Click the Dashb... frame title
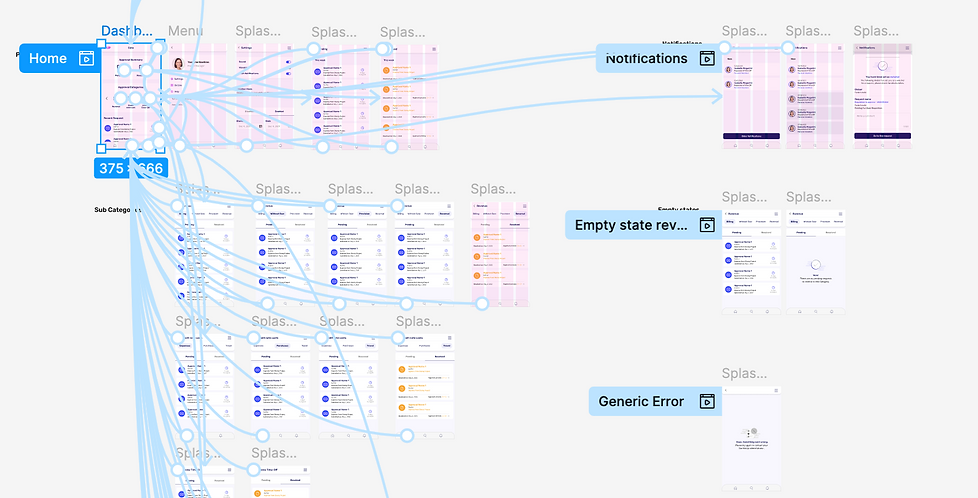The height and width of the screenshot is (498, 978). [x=127, y=31]
